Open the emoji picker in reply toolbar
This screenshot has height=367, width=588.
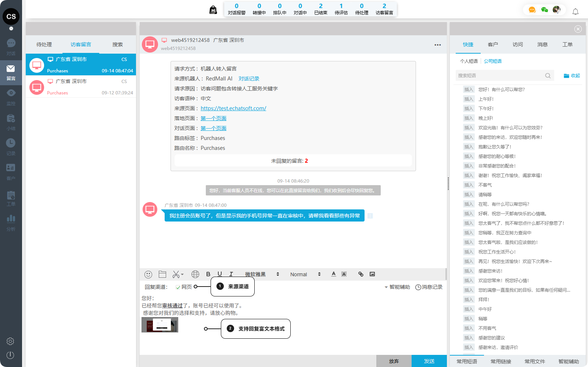pos(148,274)
